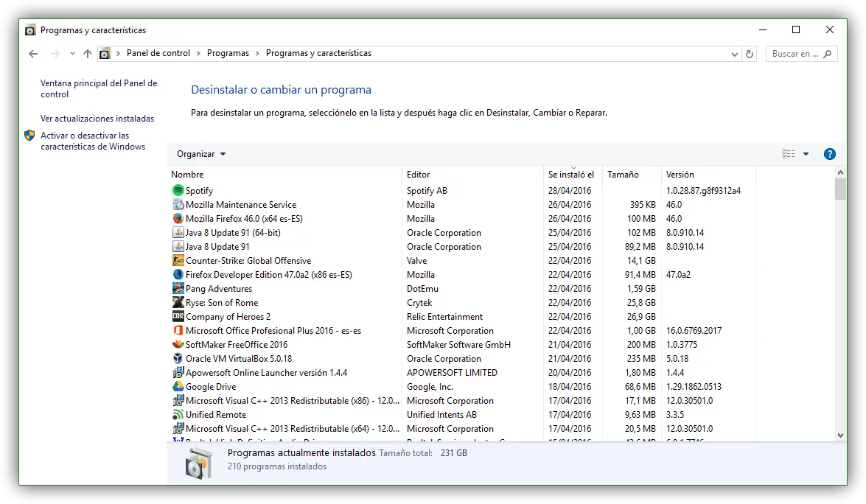Click the Oracle VM VirtualBox icon
Screen dimensions: 866x504
coord(177,358)
